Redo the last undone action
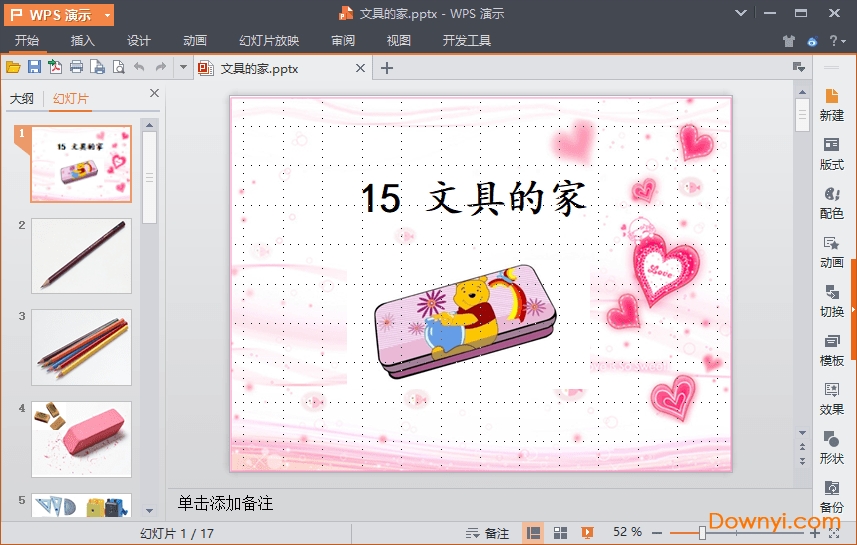The width and height of the screenshot is (857, 545). coord(160,67)
